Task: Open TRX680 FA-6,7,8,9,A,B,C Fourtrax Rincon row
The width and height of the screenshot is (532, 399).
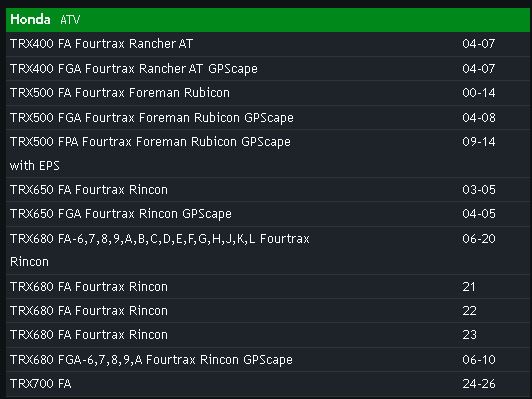Action: (x=268, y=250)
